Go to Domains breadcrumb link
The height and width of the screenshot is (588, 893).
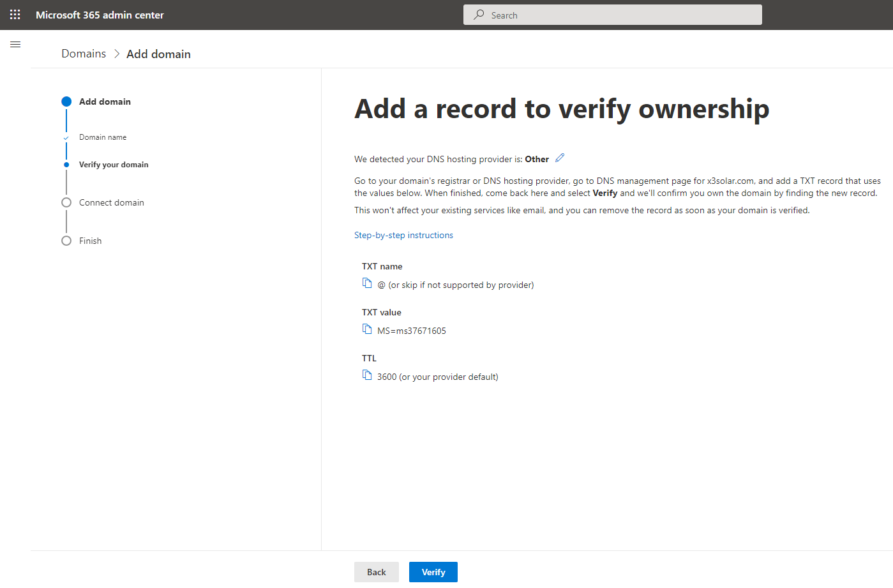[x=84, y=54]
